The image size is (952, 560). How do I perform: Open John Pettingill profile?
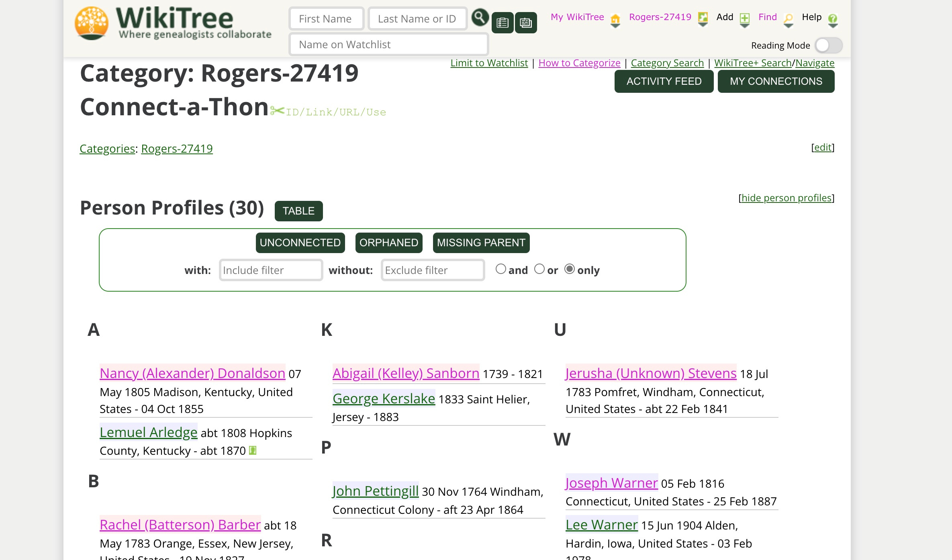pos(376,491)
